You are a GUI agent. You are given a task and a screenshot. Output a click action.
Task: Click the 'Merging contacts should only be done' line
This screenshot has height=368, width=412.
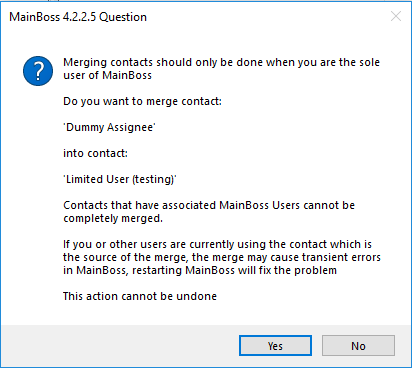(221, 62)
